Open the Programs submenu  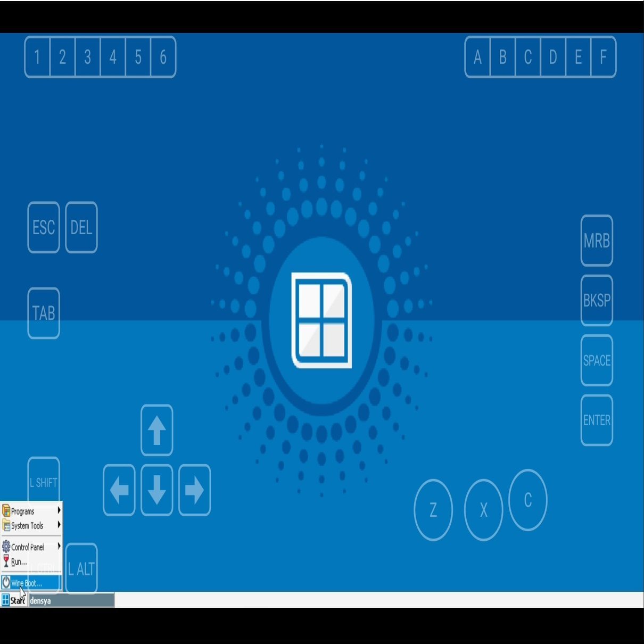pos(32,511)
